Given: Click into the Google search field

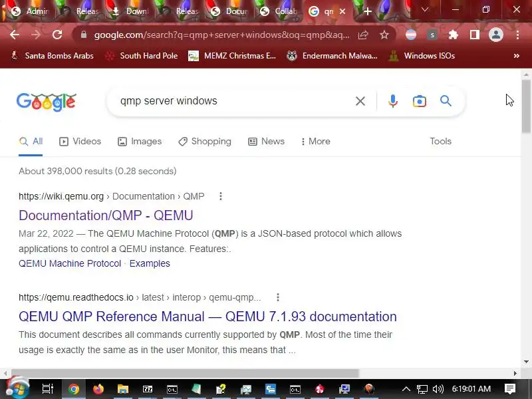Looking at the screenshot, I should pos(234,101).
